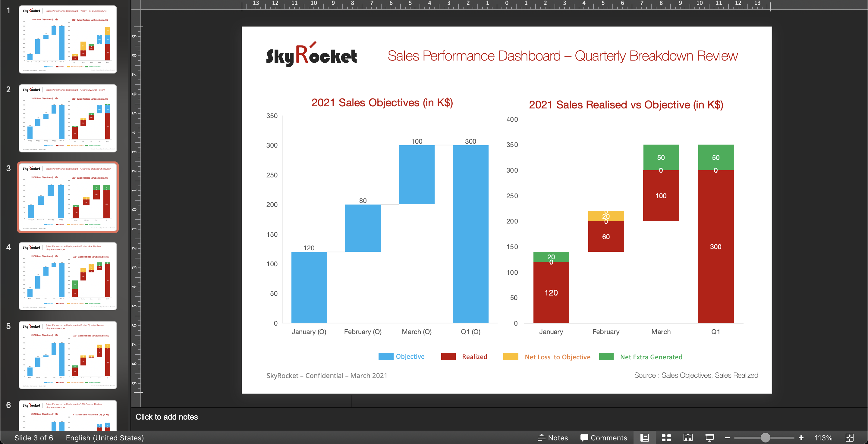Start Slide Show from status bar icon
Screen dimensions: 868x444
(709, 438)
